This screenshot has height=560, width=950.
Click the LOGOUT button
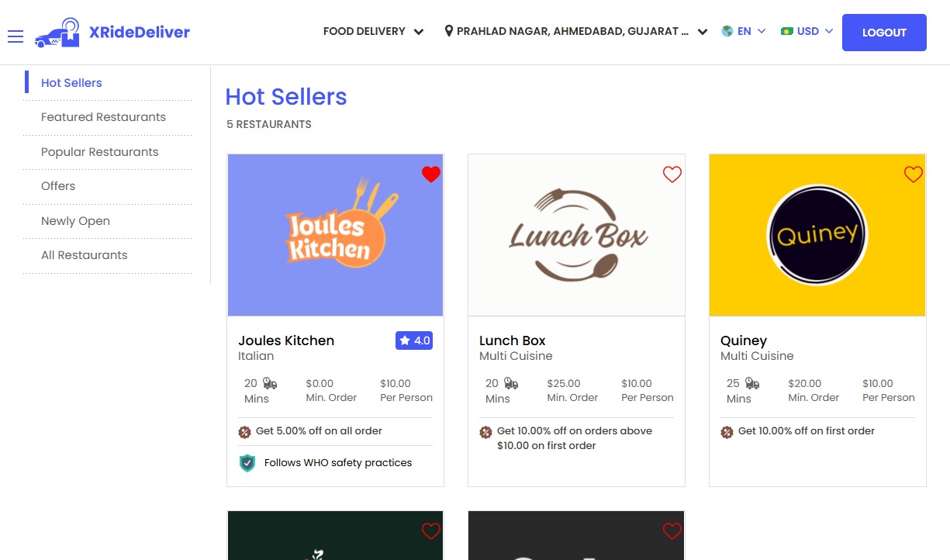point(883,33)
